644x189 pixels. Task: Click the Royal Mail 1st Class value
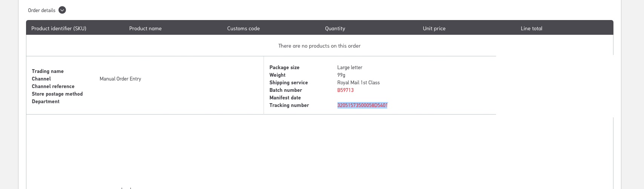pos(358,82)
